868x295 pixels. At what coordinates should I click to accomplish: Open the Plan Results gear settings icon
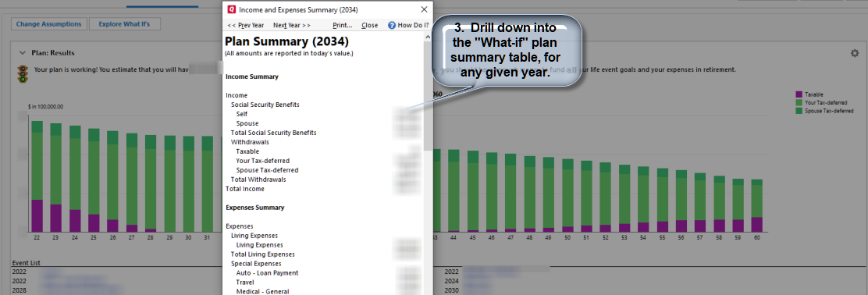(x=855, y=53)
